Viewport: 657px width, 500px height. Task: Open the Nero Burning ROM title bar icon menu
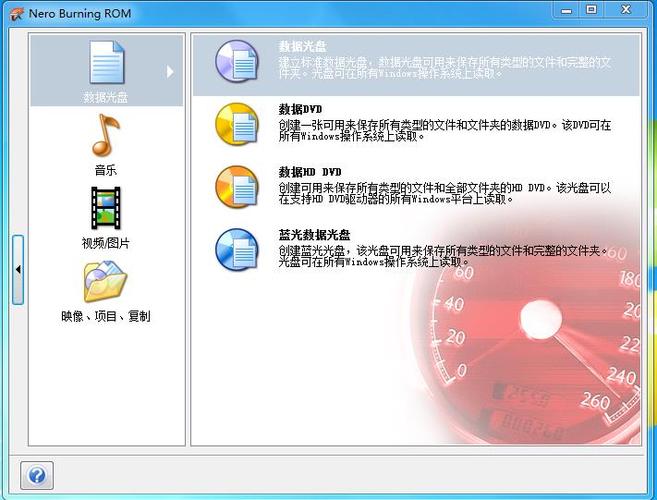[15, 14]
